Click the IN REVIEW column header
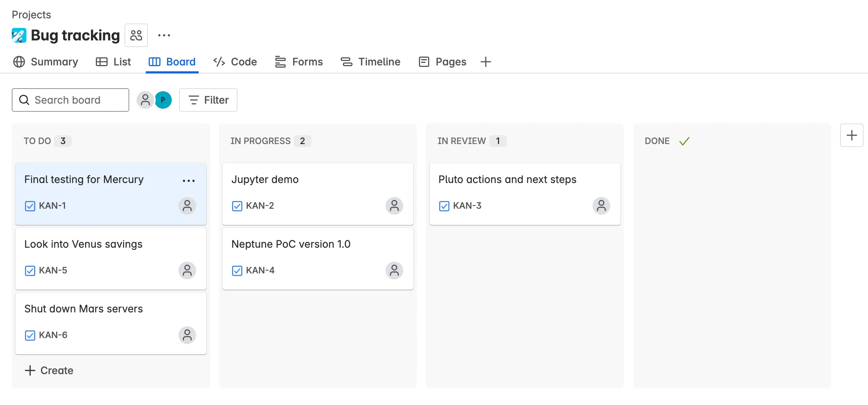Viewport: 868px width, 405px height. tap(462, 141)
